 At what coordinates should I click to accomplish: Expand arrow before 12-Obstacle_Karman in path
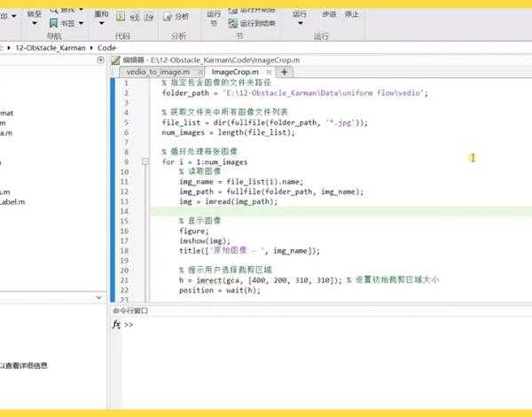[x=9, y=48]
